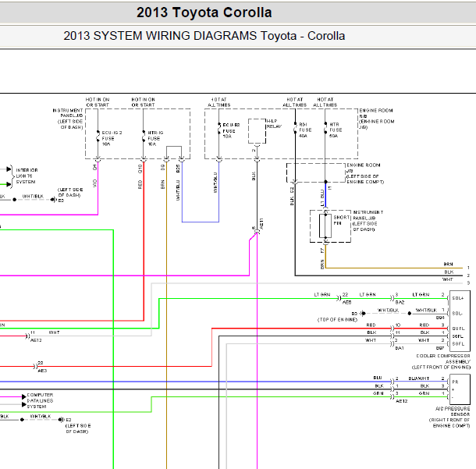Click the A/C PRESSURE SENSOR label

[450, 417]
